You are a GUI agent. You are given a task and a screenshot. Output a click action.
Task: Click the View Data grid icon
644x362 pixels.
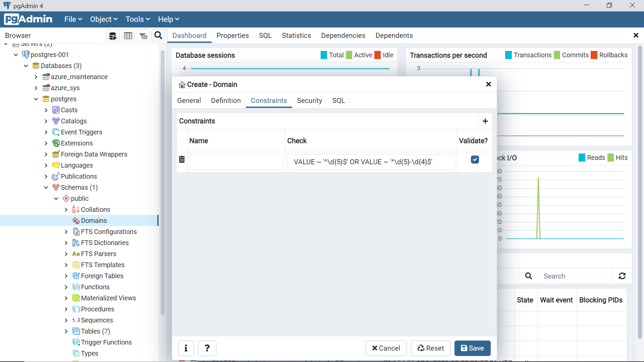[128, 36]
